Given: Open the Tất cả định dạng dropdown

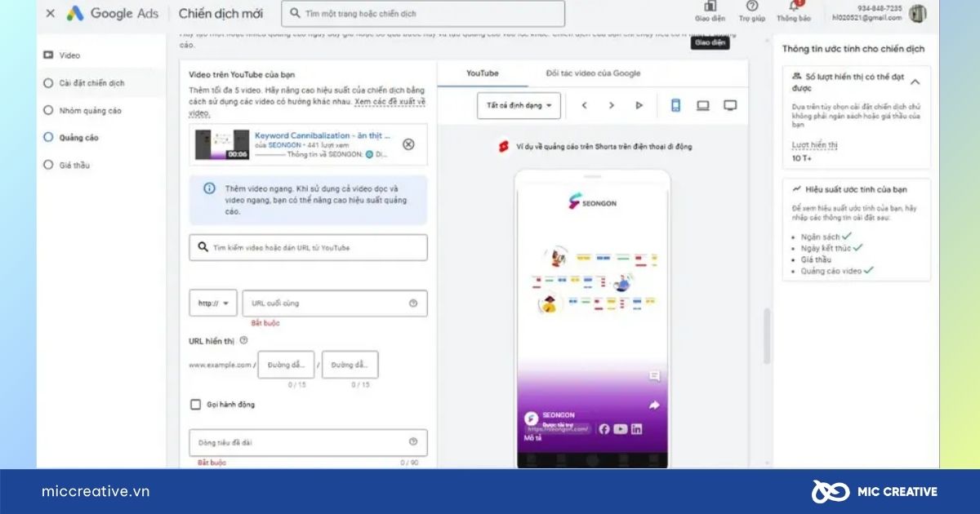Looking at the screenshot, I should click(518, 104).
